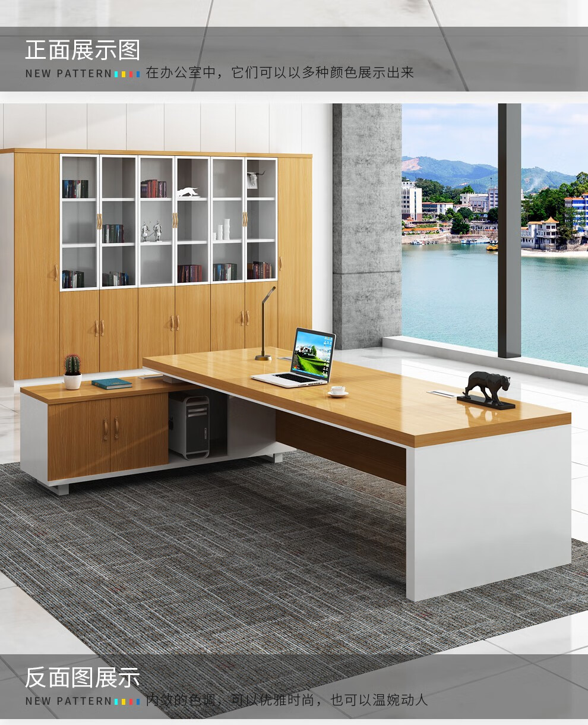Click the potted cactus on side cabinet
This screenshot has height=725, width=588.
pos(72,371)
